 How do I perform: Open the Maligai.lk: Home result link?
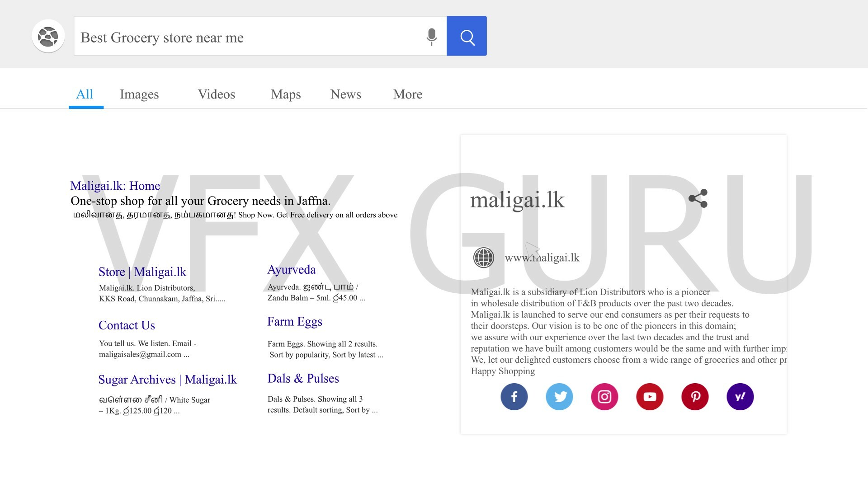115,186
